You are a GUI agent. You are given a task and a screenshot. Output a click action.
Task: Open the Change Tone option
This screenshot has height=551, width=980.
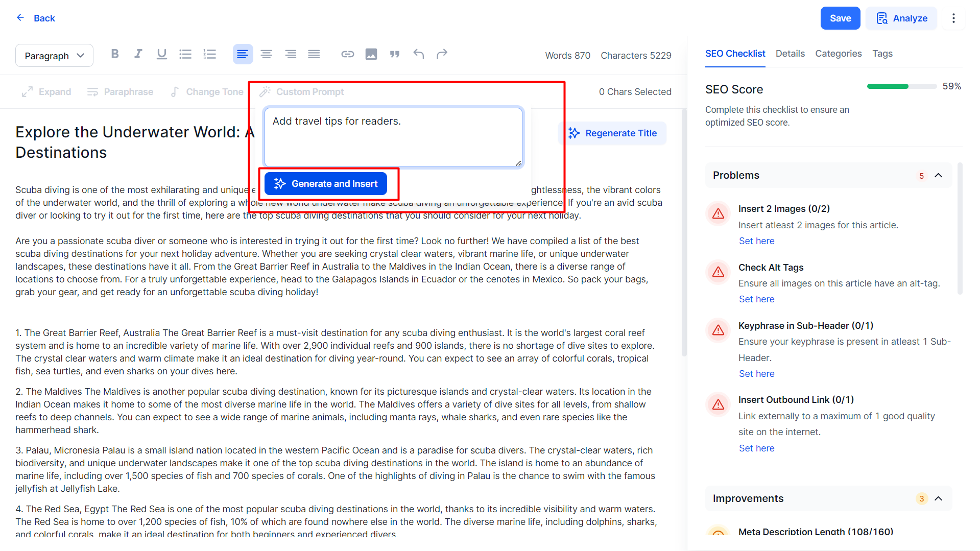(x=207, y=92)
